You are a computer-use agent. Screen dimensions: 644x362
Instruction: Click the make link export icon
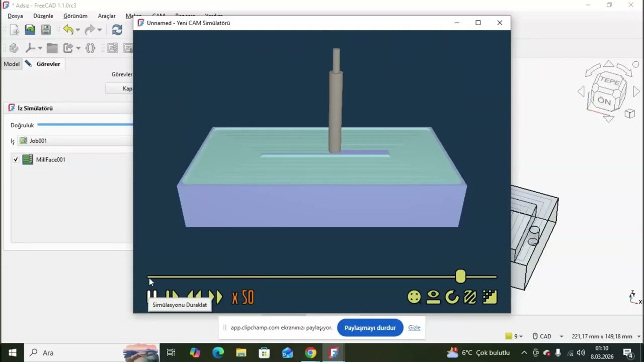coord(68,48)
